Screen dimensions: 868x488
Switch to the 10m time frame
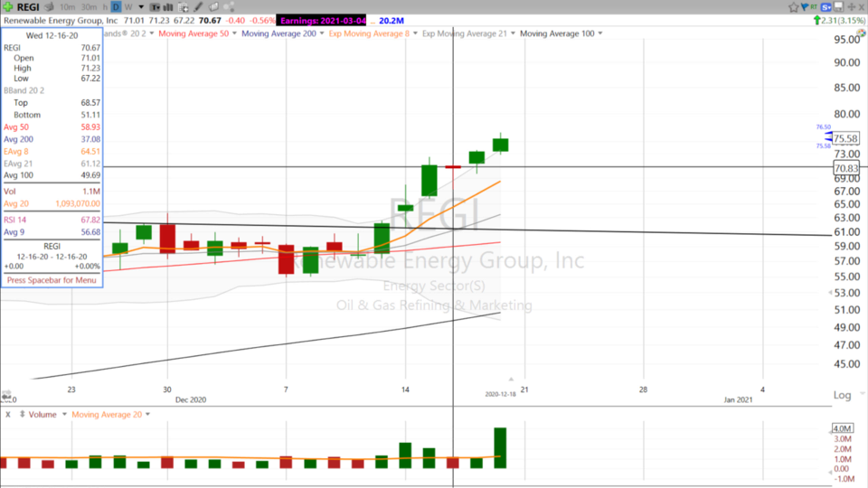point(67,7)
